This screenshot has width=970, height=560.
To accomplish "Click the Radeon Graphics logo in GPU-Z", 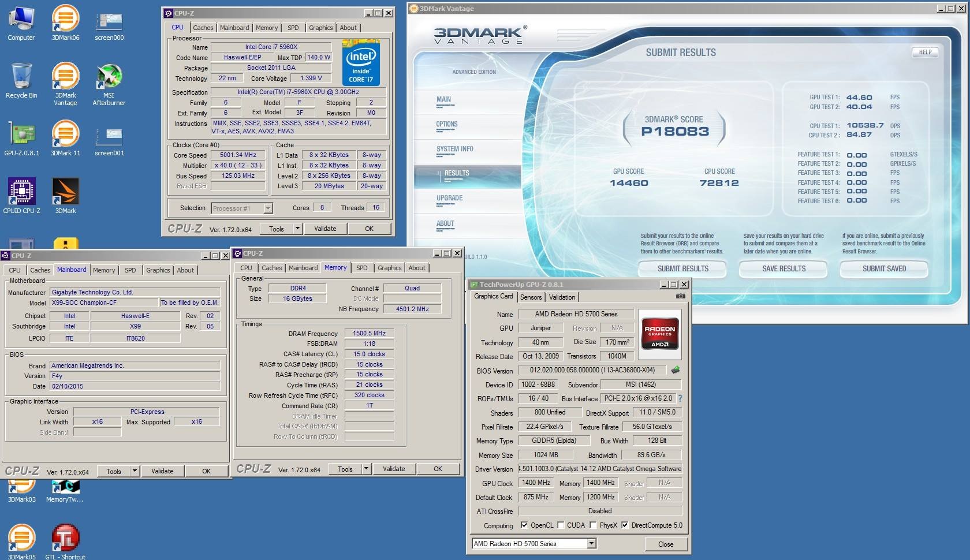I will (x=659, y=334).
